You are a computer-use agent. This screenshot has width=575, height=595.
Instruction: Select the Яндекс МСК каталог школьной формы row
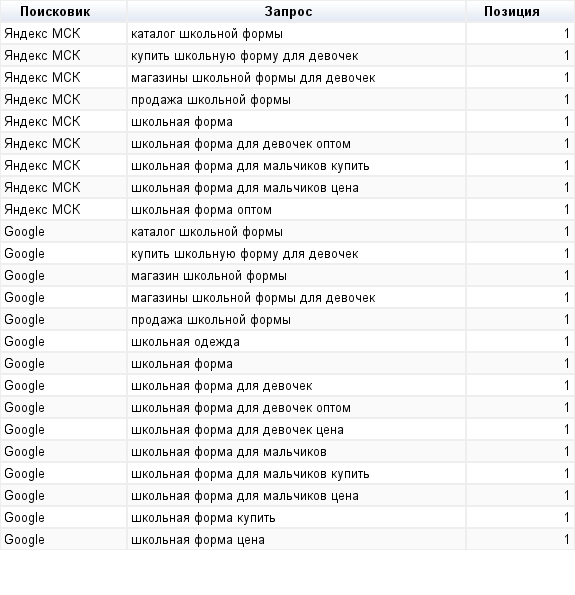[287, 33]
